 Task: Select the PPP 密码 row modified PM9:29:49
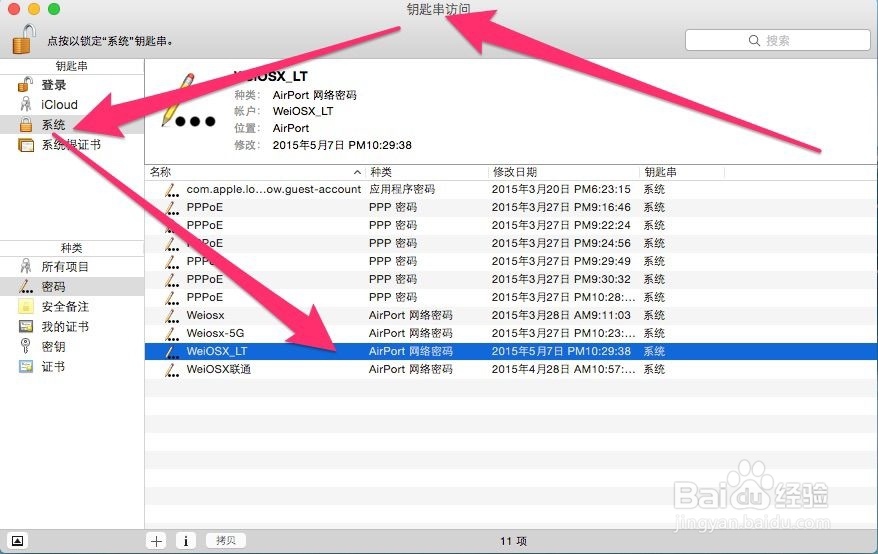pyautogui.click(x=511, y=261)
